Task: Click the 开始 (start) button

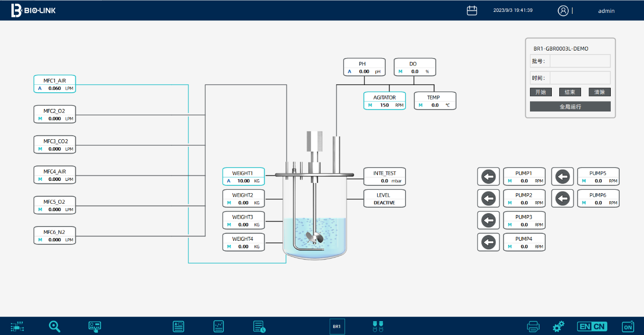Action: (x=540, y=92)
